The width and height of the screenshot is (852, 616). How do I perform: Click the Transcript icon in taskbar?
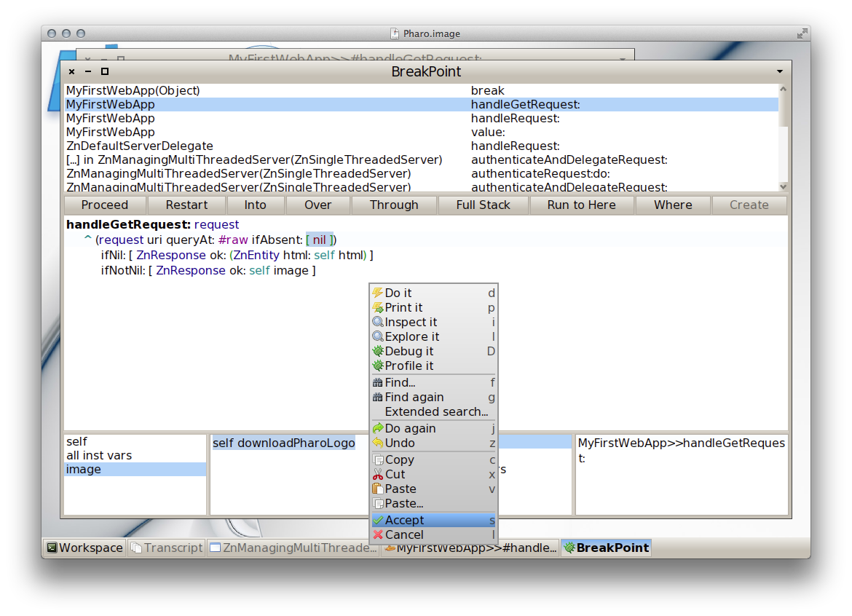click(136, 548)
